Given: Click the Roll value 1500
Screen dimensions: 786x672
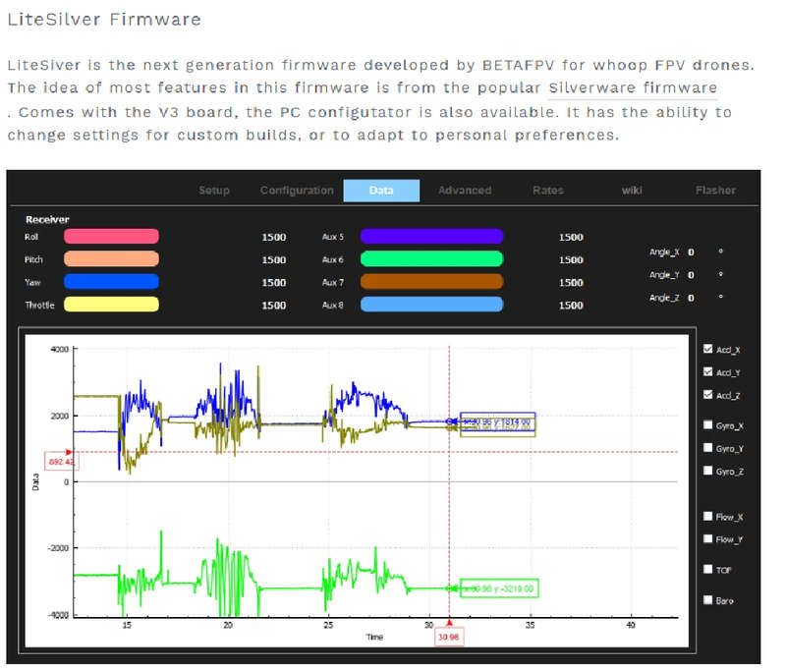Looking at the screenshot, I should pyautogui.click(x=274, y=237).
